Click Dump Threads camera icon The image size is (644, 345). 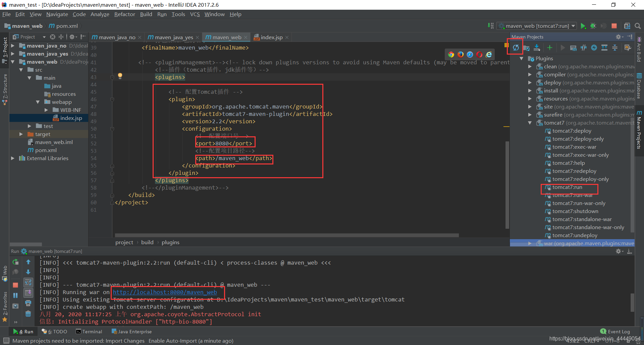(x=15, y=306)
